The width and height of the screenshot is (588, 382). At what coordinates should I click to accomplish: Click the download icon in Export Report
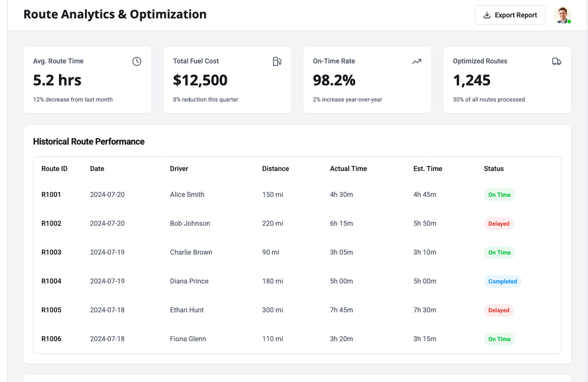[487, 15]
